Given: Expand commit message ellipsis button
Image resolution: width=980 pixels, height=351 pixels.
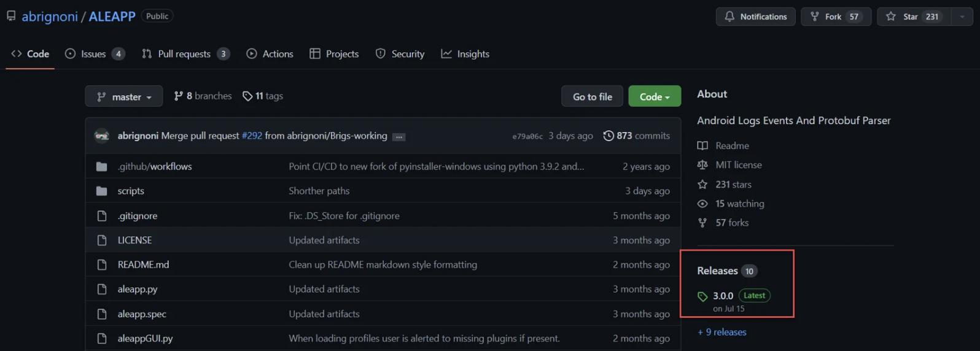Looking at the screenshot, I should [x=399, y=137].
